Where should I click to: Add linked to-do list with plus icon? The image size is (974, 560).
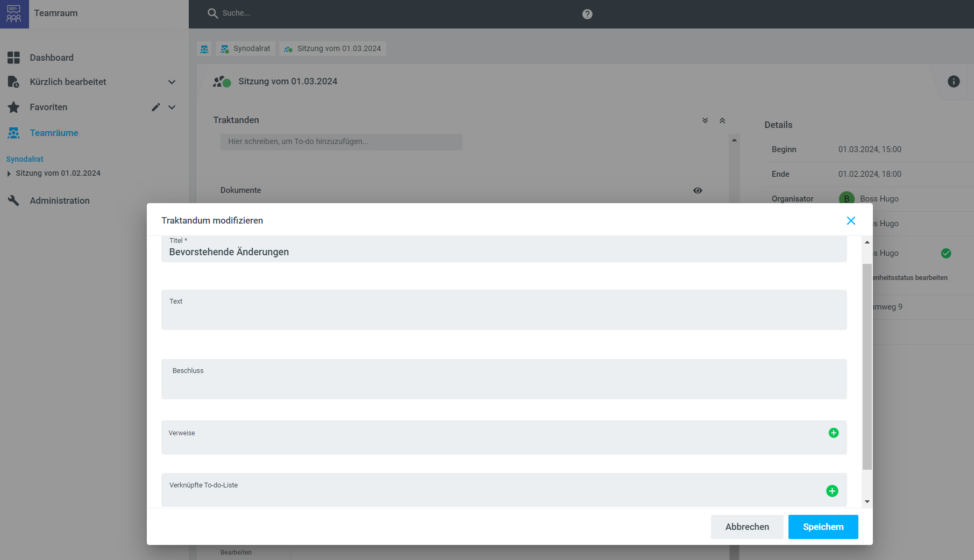pos(831,491)
